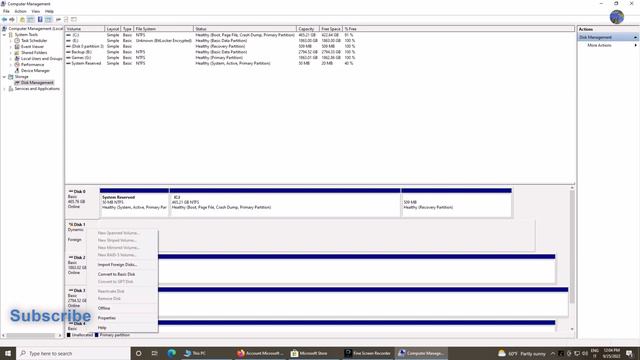
Task: Click the blue Help toolbar icon
Action: click(x=40, y=20)
